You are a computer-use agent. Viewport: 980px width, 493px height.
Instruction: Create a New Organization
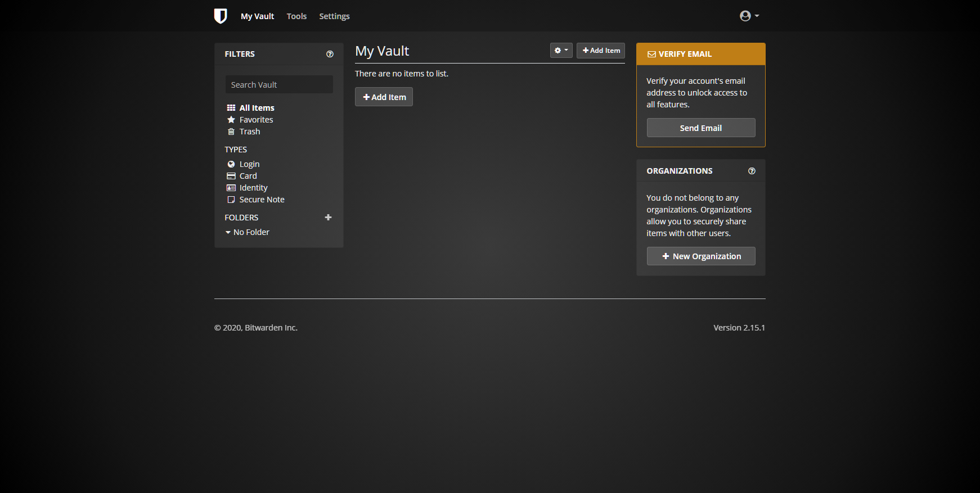click(700, 256)
